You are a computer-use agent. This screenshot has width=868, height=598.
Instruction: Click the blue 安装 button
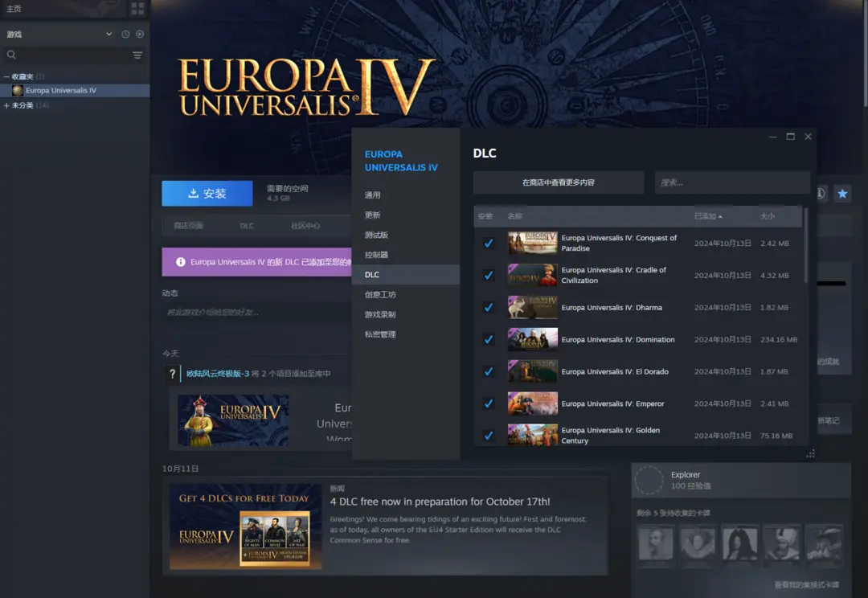coord(207,193)
